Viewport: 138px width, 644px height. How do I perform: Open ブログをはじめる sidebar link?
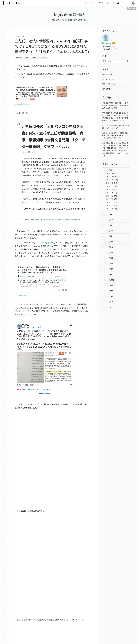[109, 79]
